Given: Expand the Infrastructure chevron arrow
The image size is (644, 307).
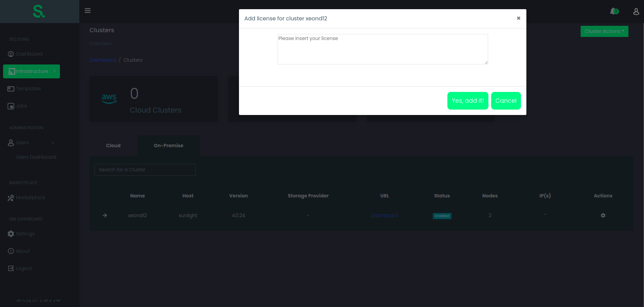Looking at the screenshot, I should (54, 71).
